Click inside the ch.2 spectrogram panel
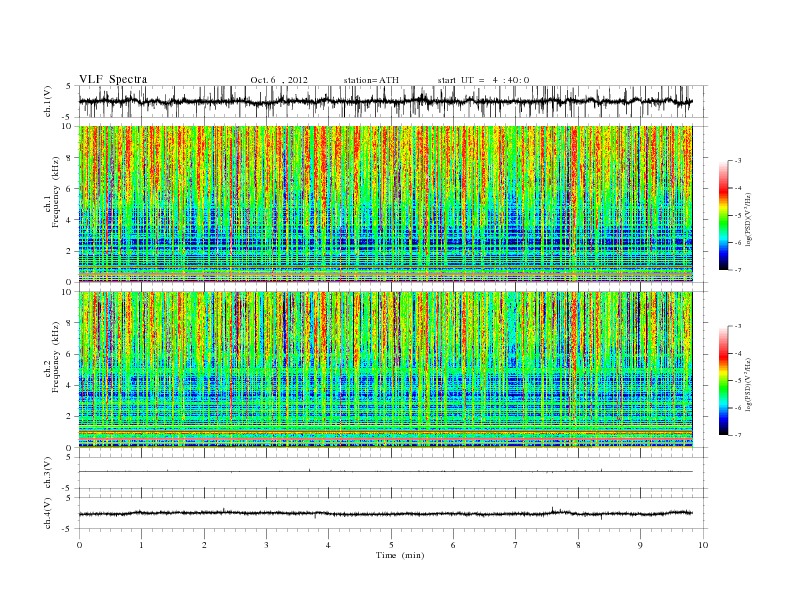This screenshot has width=792, height=612. click(x=385, y=370)
